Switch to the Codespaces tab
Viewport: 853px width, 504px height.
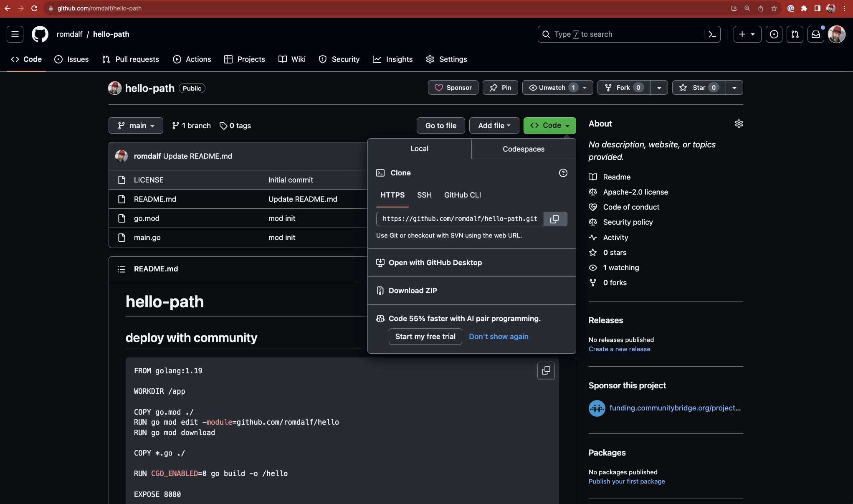pos(523,149)
